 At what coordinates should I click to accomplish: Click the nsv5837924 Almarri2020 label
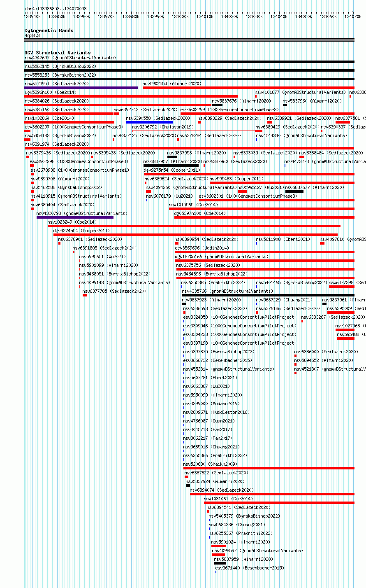[x=215, y=481]
